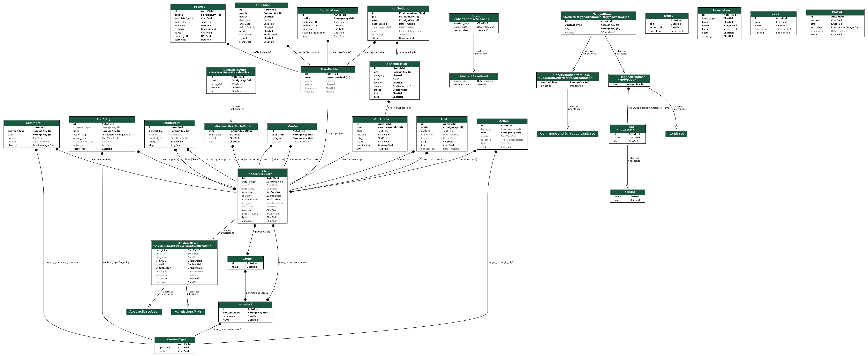This screenshot has height=356, width=868.
Task: Click the 'user_from (rel_from_set)' edge label
Action: pyautogui.click(x=303, y=160)
